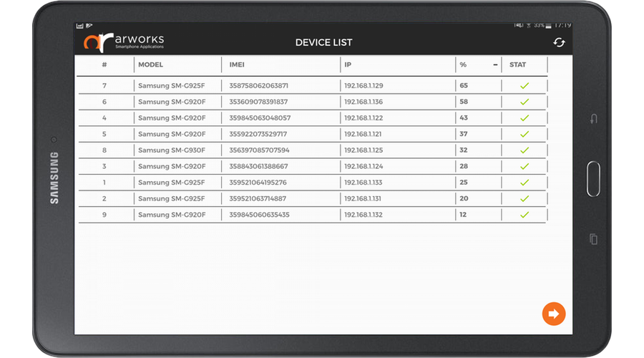Tap IP address 192.168.1.132
This screenshot has width=644, height=358.
point(363,215)
